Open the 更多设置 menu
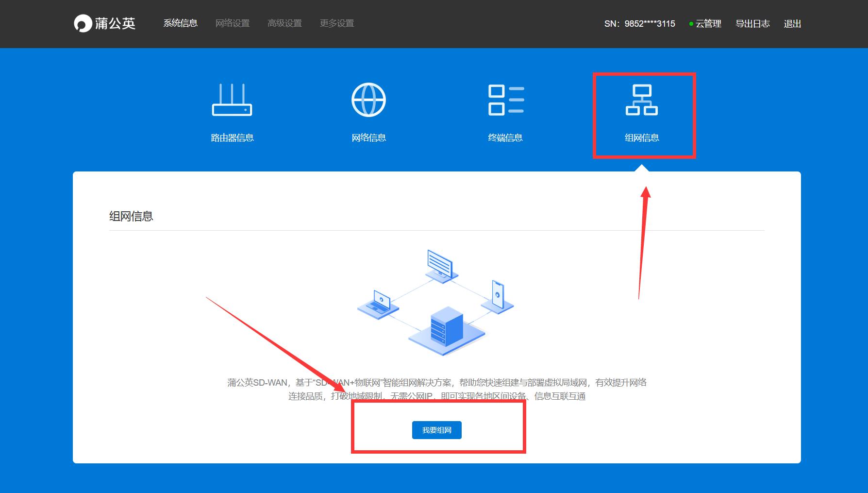868x493 pixels. click(x=336, y=23)
